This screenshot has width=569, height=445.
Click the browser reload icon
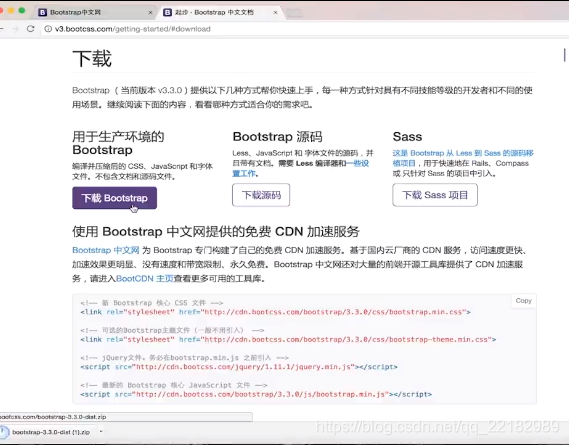pyautogui.click(x=30, y=29)
